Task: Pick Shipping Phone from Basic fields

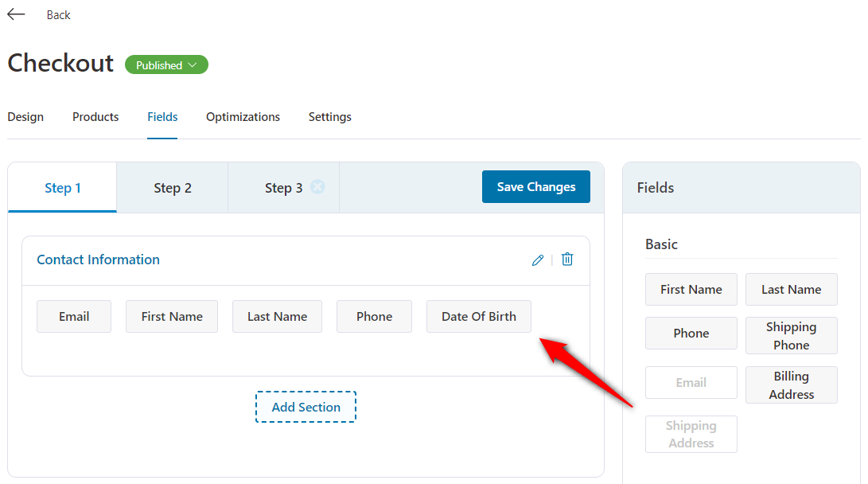Action: click(x=792, y=336)
